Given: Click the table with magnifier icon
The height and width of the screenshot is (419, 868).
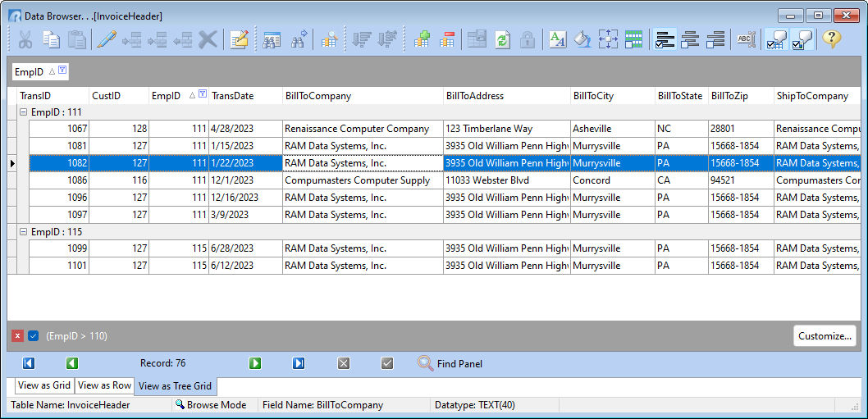Looking at the screenshot, I should [329, 40].
